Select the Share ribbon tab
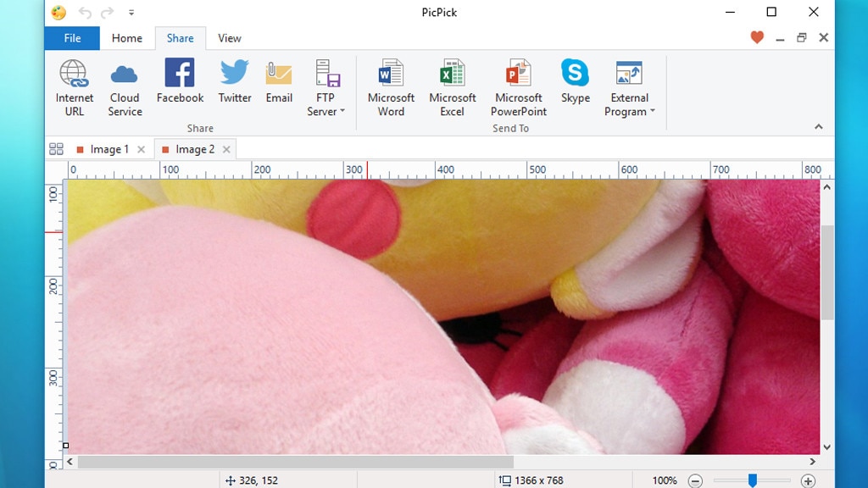Screen dimensions: 868x488 coord(181,38)
